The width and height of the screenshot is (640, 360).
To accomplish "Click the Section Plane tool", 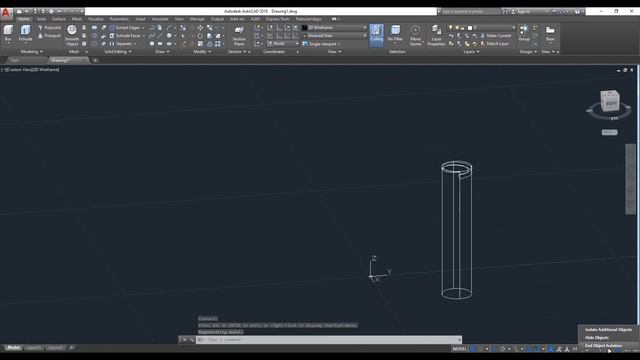I will [x=239, y=35].
